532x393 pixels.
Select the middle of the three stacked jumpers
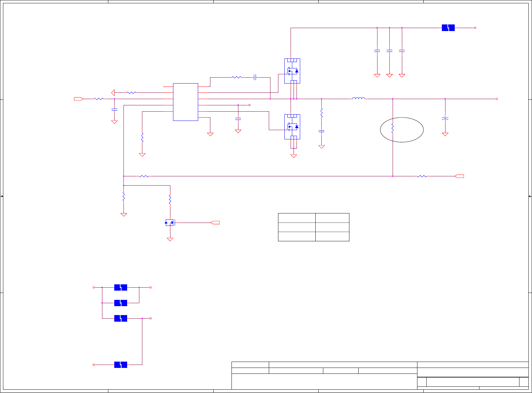121,303
